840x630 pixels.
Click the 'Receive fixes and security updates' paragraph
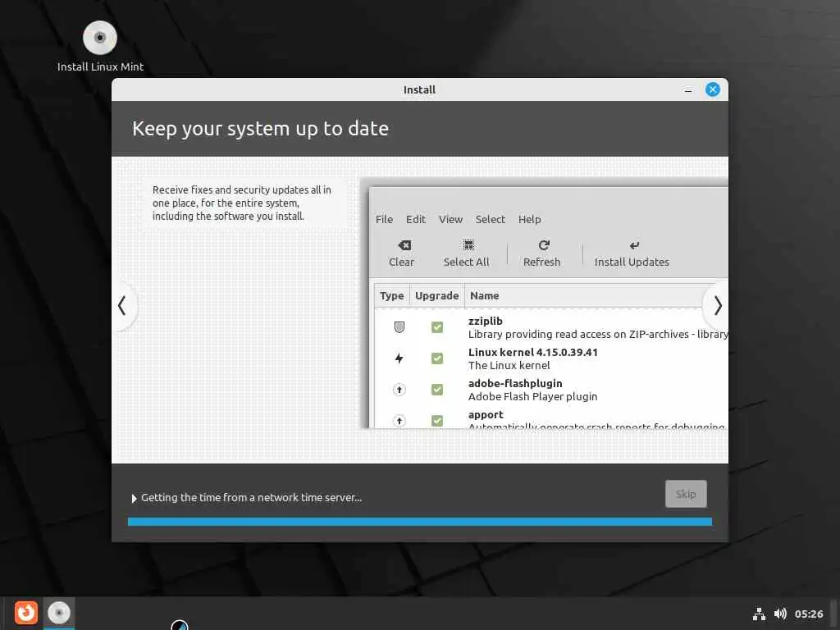point(242,203)
